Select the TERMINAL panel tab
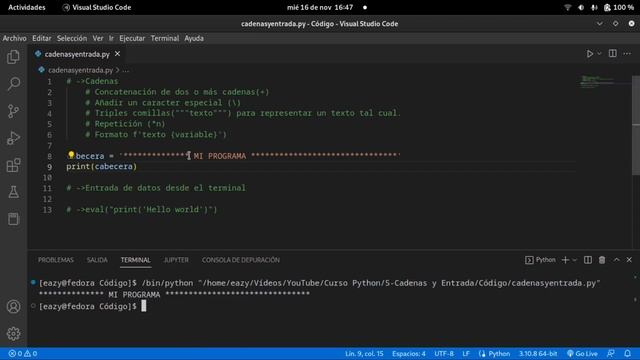Image resolution: width=640 pixels, height=360 pixels. pyautogui.click(x=136, y=260)
